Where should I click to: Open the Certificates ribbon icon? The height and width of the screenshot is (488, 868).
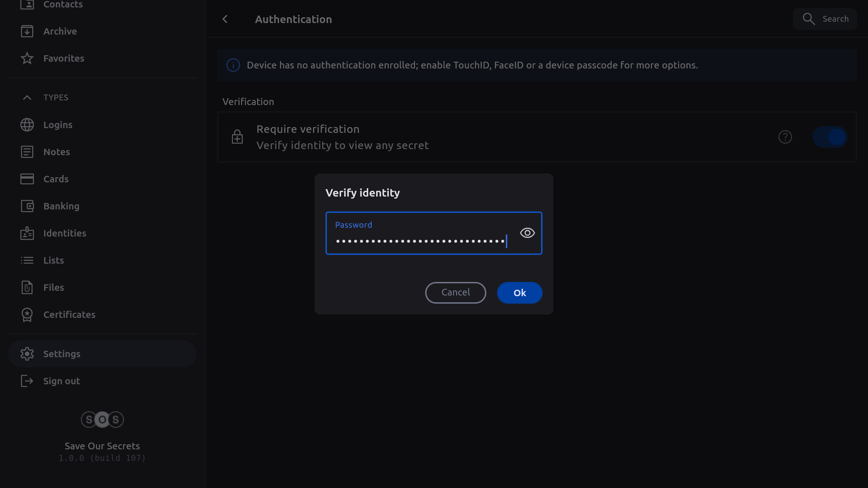[27, 314]
